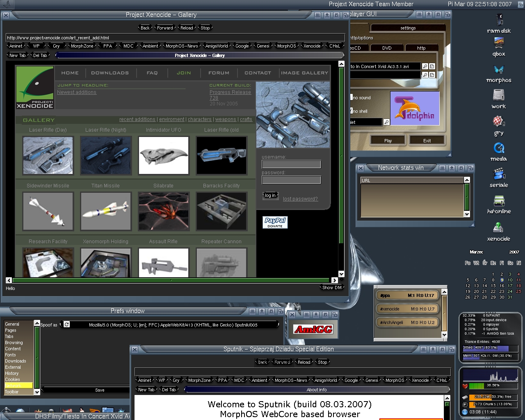Open the Progress Release 728 link
This screenshot has width=525, height=420.
pyautogui.click(x=230, y=95)
